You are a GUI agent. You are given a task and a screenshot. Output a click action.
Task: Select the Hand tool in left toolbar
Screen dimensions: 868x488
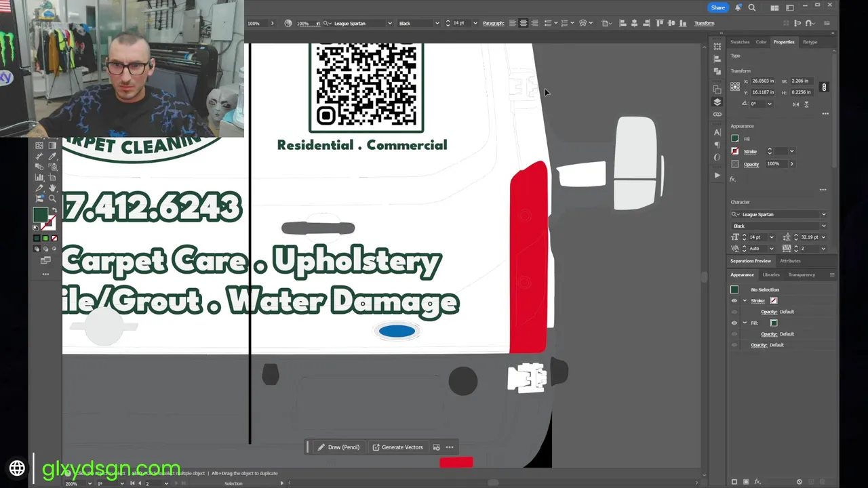click(53, 188)
